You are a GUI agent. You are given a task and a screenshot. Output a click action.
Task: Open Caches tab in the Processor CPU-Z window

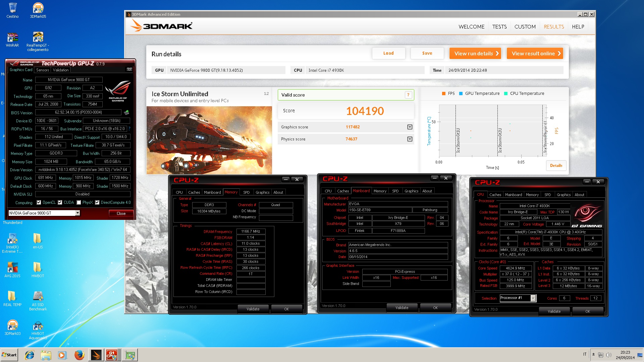tap(495, 195)
